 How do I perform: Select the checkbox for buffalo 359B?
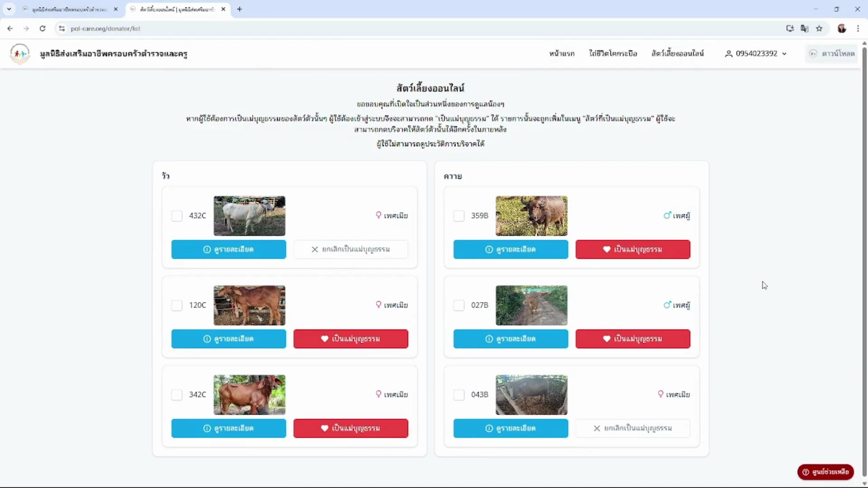coord(459,216)
